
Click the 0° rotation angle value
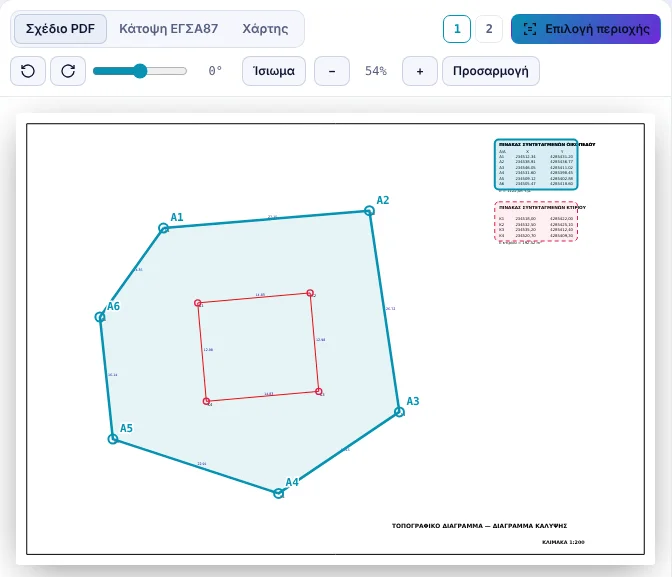[215, 71]
